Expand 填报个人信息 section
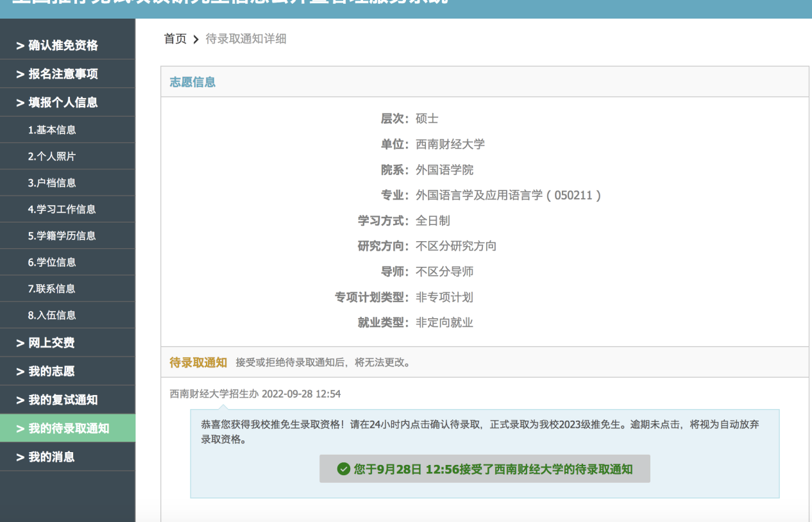The width and height of the screenshot is (812, 522). pyautogui.click(x=63, y=103)
